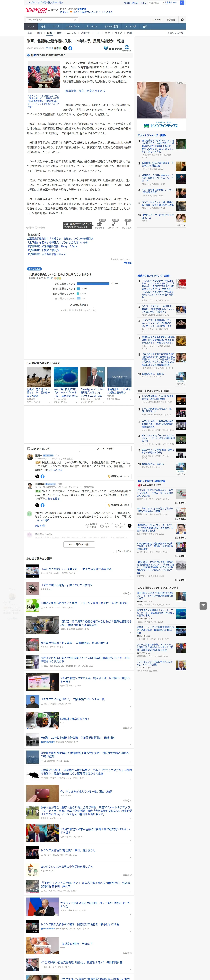This screenshot has width=210, height=980.
Task: Switch to the ライブ top-nav tab
Action: tap(56, 26)
